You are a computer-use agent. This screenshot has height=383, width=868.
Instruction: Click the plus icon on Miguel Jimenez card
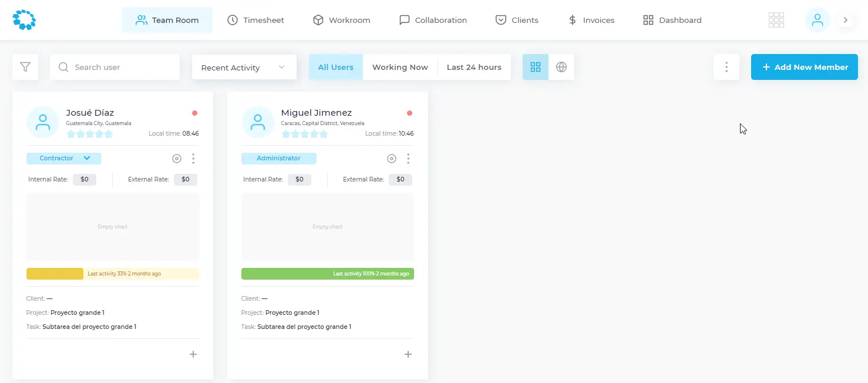[x=408, y=354]
